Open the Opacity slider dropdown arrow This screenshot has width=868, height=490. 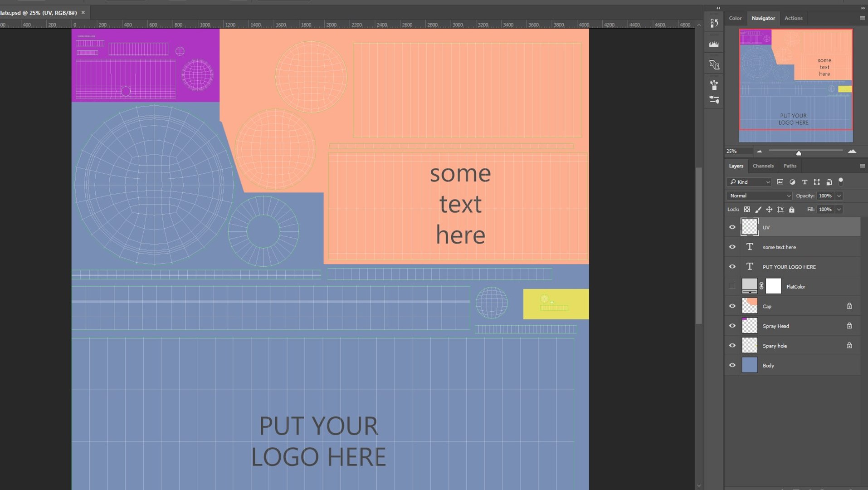tap(839, 196)
